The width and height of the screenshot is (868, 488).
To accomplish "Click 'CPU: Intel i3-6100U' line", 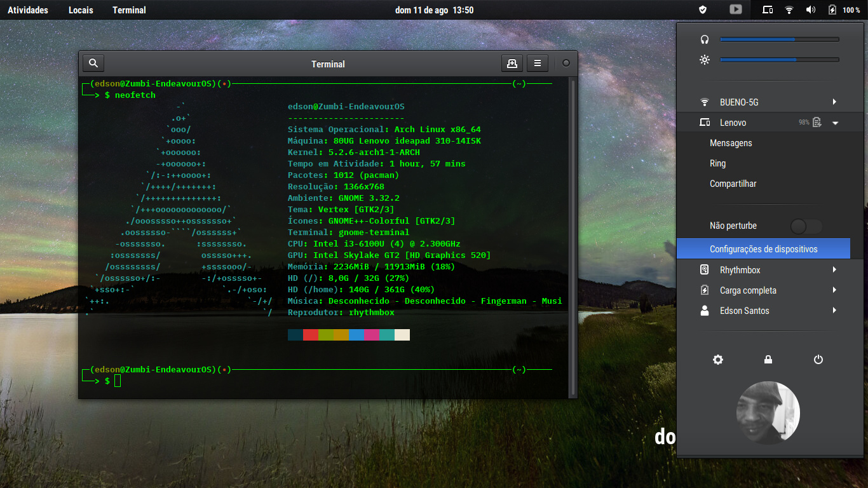I will pyautogui.click(x=374, y=244).
